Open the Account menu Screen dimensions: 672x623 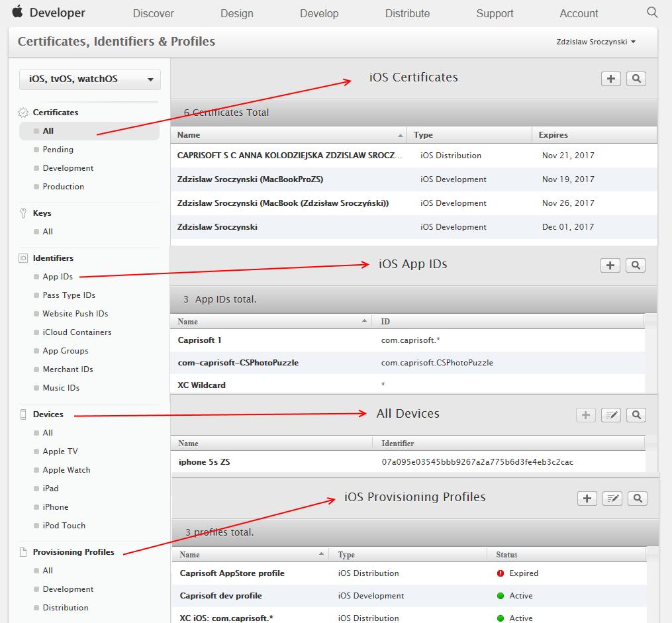(579, 13)
